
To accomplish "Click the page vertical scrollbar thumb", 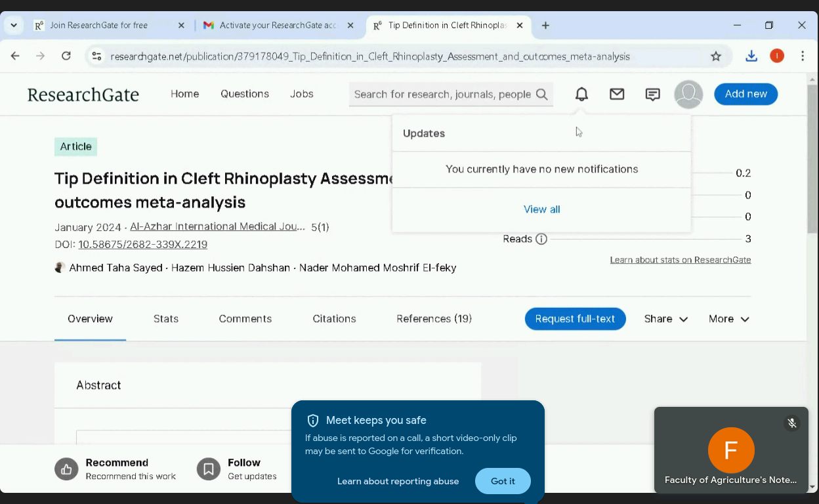I will (812, 157).
